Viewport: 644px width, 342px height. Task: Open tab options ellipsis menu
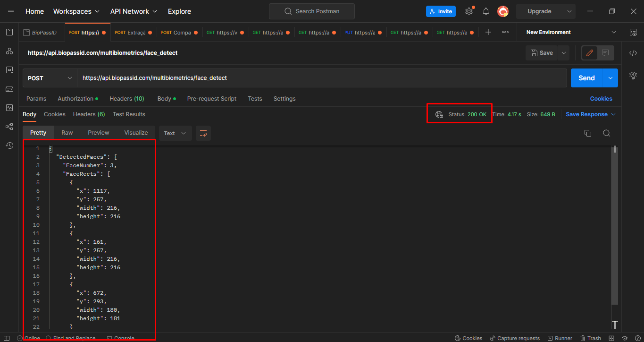coord(505,32)
